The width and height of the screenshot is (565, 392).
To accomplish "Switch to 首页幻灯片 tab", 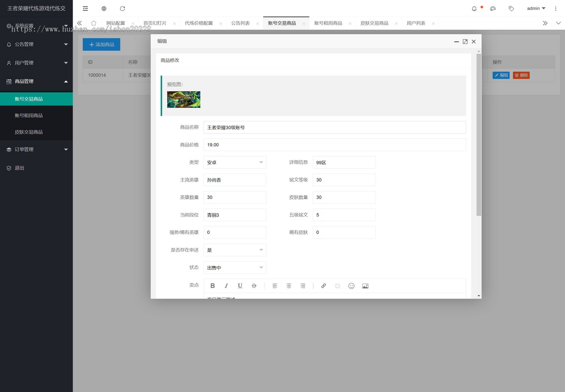I will pyautogui.click(x=155, y=23).
